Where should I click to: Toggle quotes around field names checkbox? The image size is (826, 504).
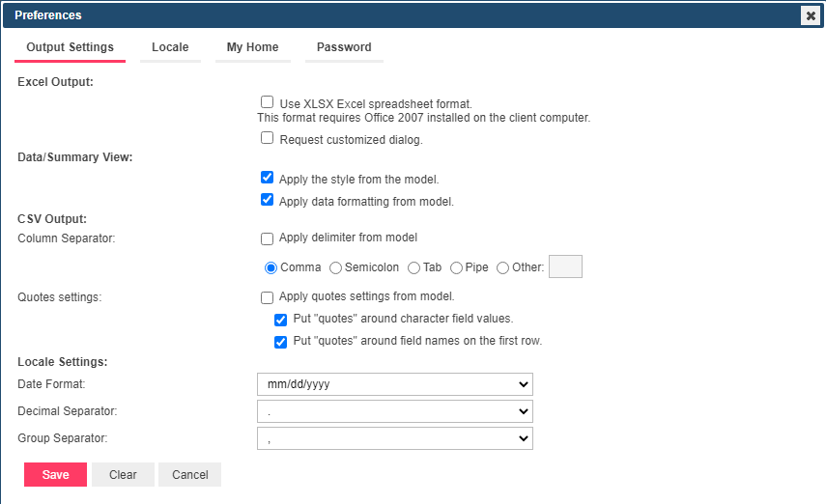click(x=281, y=342)
